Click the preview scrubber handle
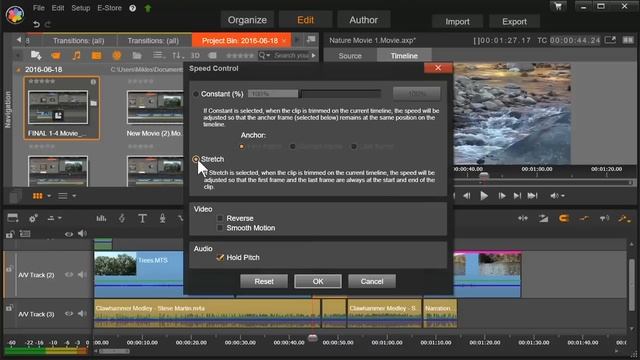Viewport: 640px width, 360px height. click(484, 176)
